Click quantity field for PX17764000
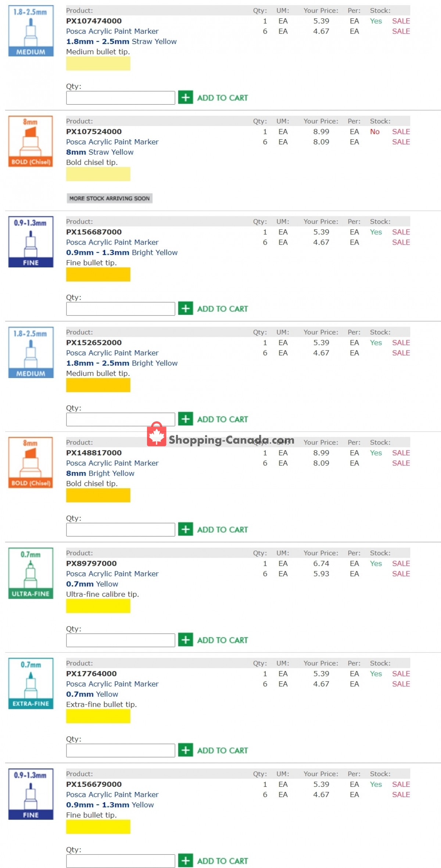 (121, 750)
